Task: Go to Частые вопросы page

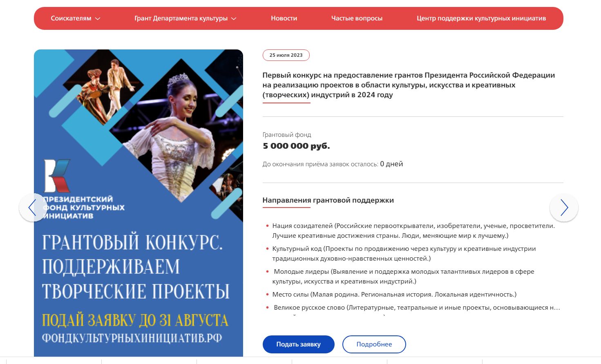Action: click(357, 18)
